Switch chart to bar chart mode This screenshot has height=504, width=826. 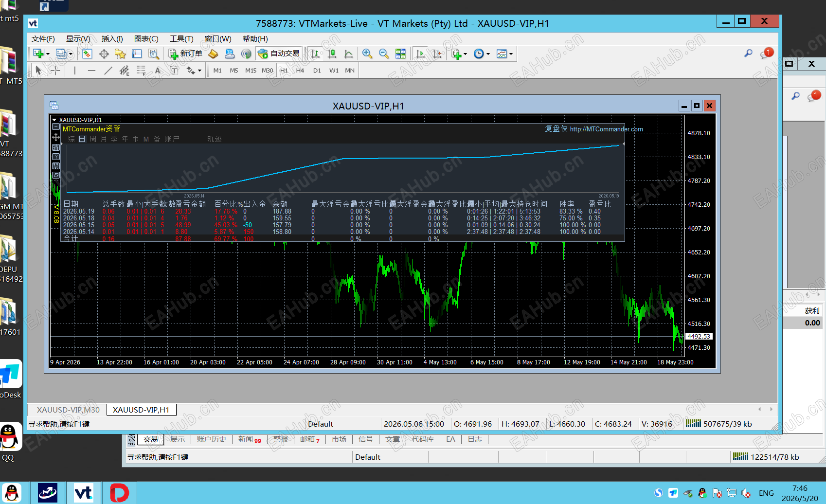pyautogui.click(x=315, y=54)
